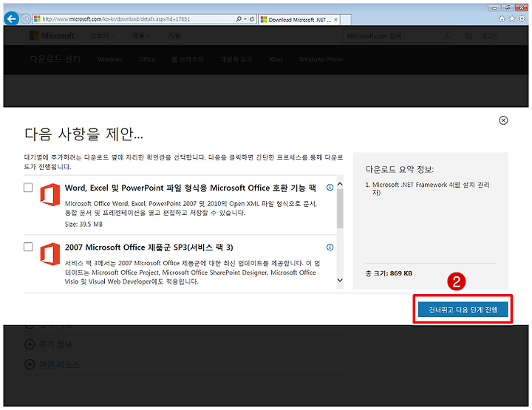Click info icon for 제품군 SP3

(330, 247)
